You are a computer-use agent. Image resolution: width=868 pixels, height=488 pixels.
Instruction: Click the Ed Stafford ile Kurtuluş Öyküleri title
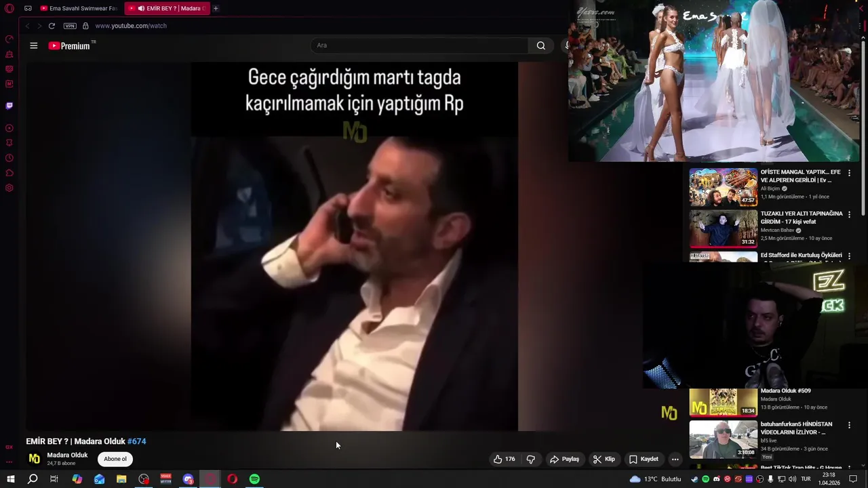pos(801,256)
